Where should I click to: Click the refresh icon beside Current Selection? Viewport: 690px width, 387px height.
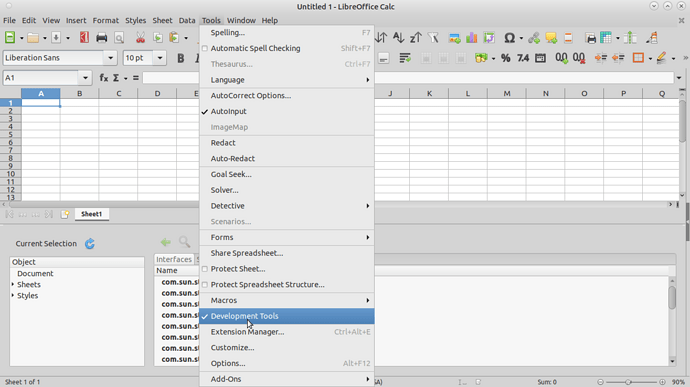click(90, 243)
